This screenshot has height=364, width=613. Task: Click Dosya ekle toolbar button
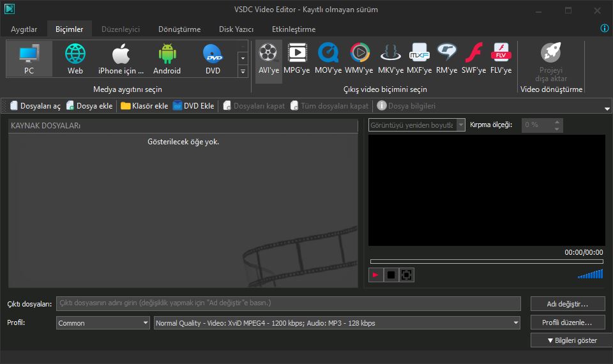click(x=89, y=105)
